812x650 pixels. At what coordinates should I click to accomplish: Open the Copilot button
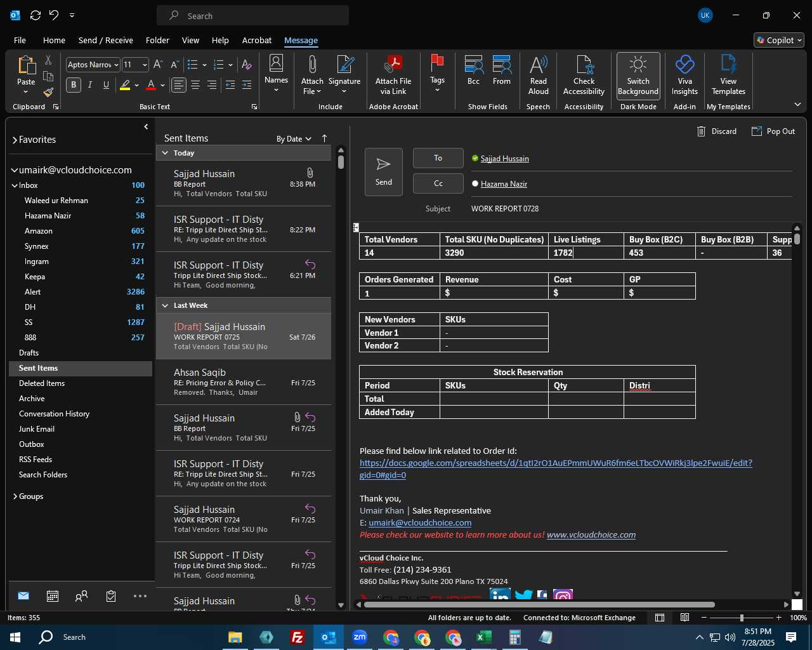[x=779, y=40]
